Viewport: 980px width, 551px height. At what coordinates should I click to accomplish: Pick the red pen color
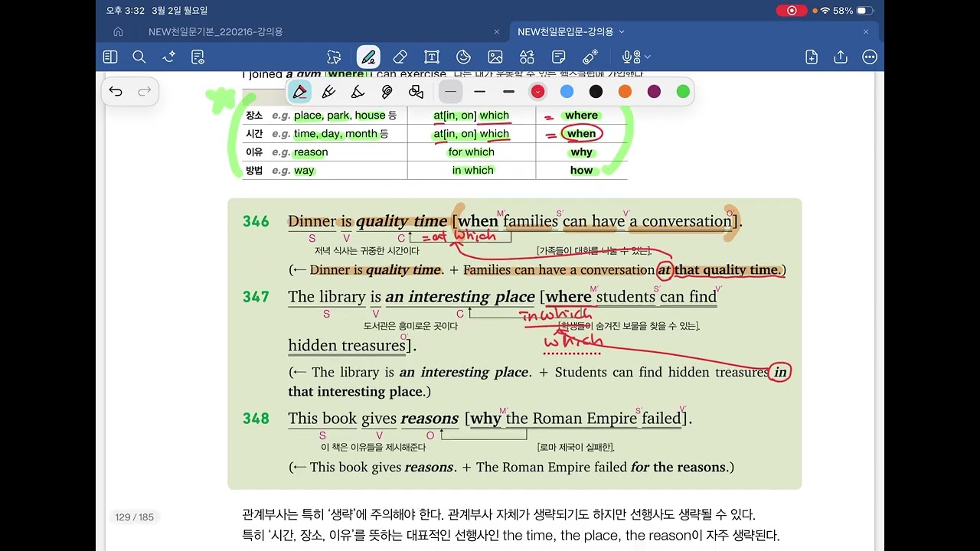point(537,92)
